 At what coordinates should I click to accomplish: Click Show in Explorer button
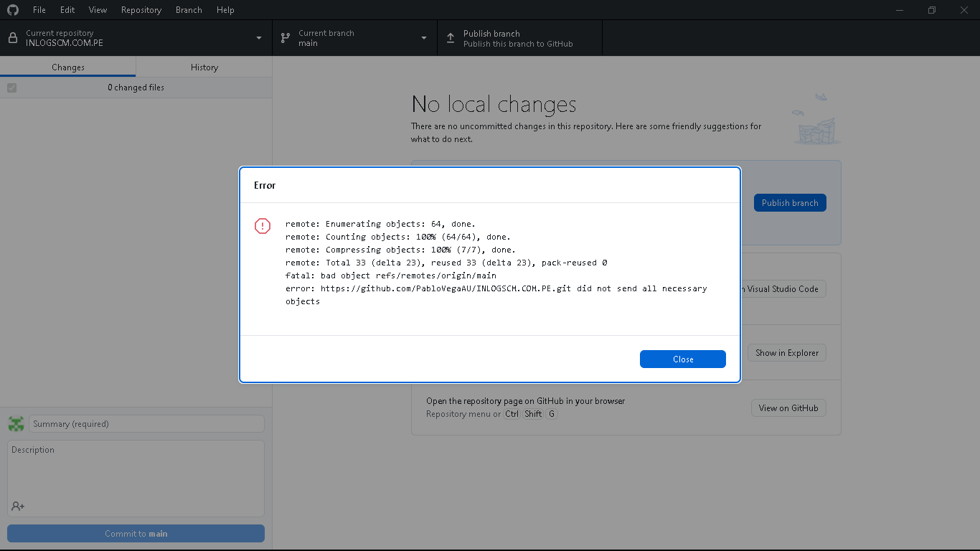pyautogui.click(x=787, y=353)
